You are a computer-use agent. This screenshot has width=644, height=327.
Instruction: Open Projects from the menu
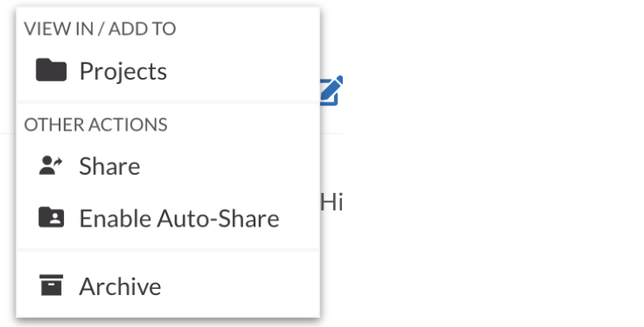pos(168,71)
